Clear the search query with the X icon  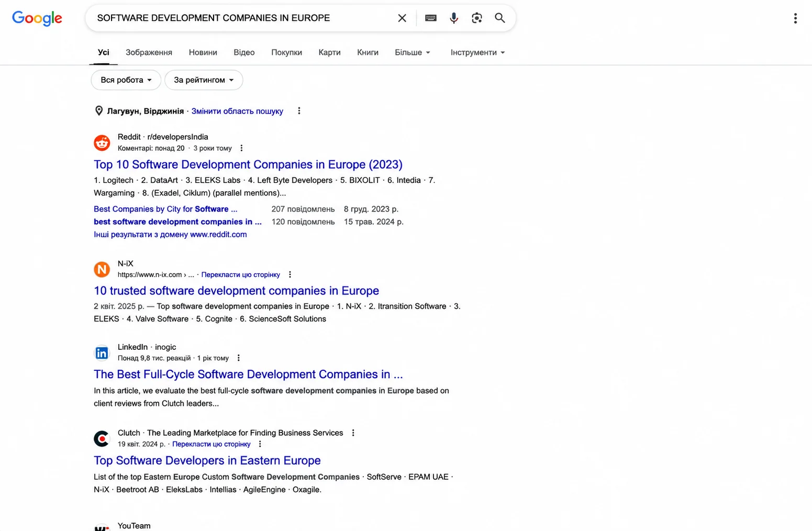[x=402, y=18]
